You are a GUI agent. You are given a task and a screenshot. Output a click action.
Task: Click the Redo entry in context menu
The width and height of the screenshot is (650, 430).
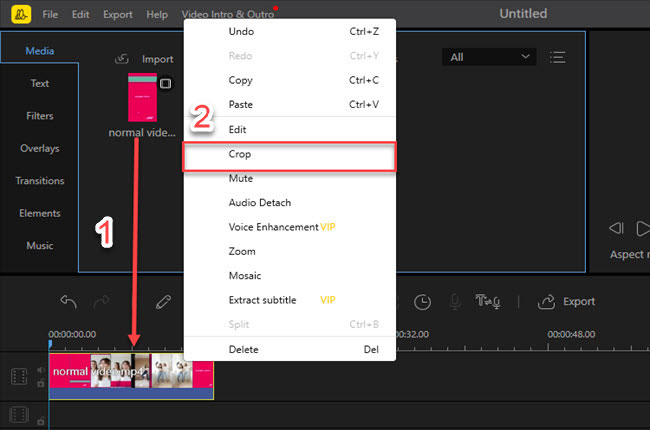pyautogui.click(x=289, y=56)
